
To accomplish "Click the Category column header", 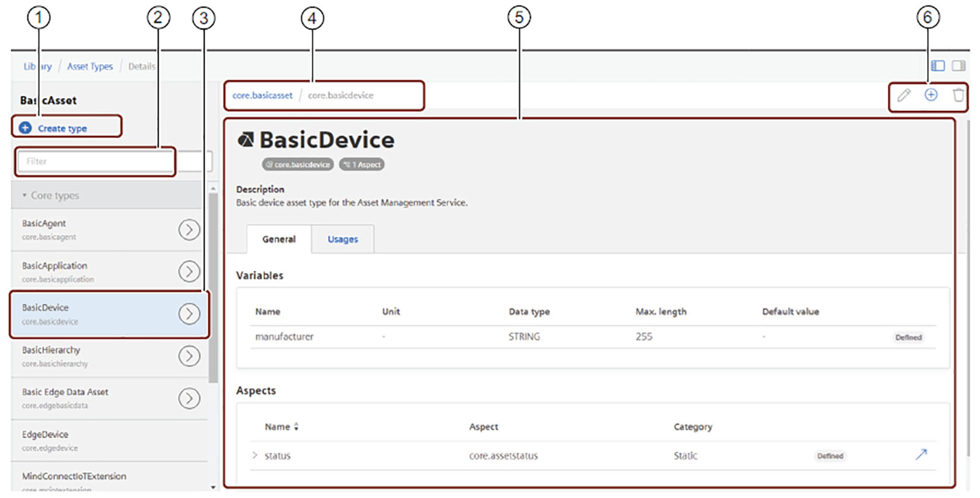I will coord(693,427).
